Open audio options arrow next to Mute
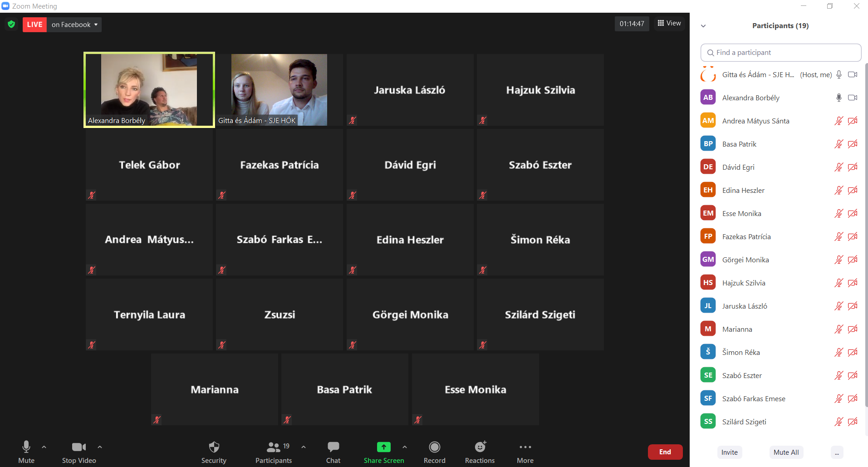Viewport: 868px width, 467px height. [x=44, y=447]
